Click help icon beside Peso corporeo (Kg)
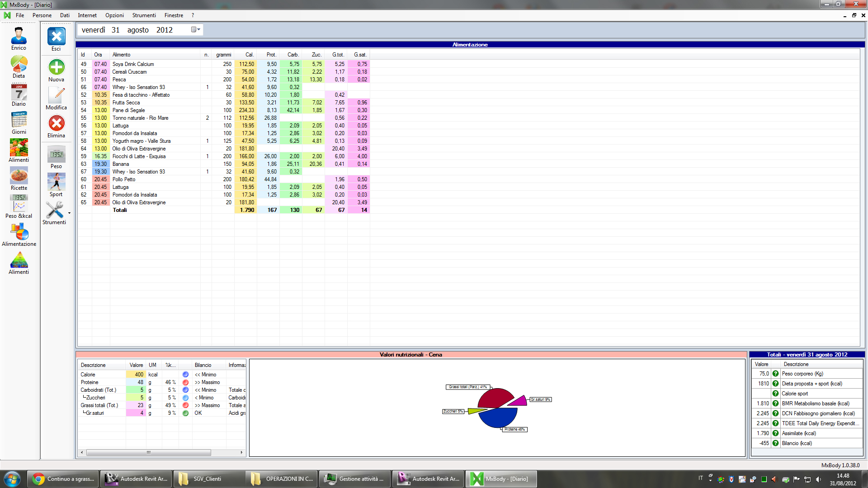 (x=775, y=374)
